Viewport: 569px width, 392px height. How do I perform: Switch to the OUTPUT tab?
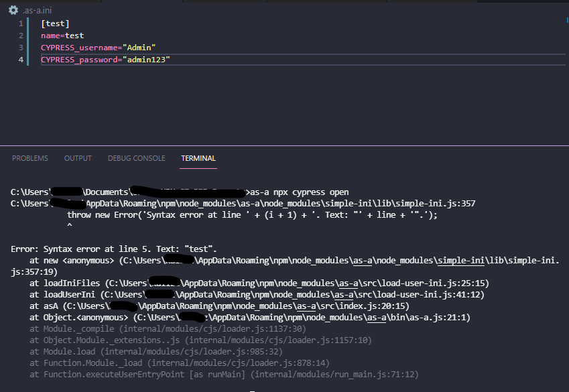pyautogui.click(x=78, y=158)
